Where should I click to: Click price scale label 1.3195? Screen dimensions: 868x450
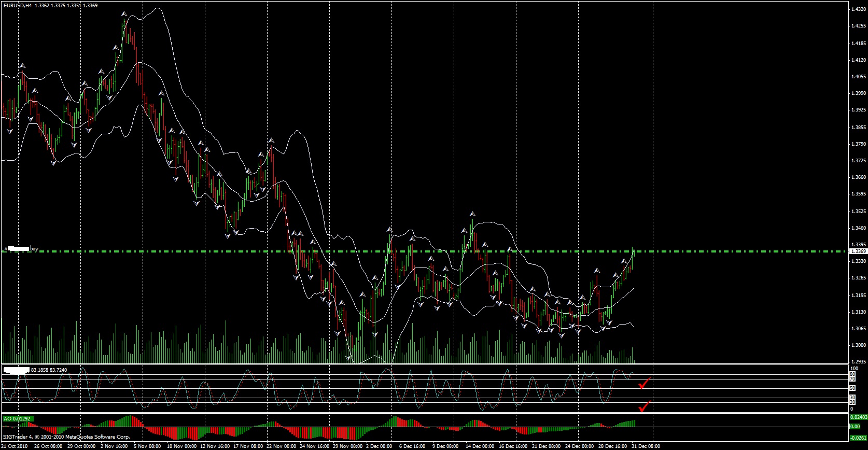coord(858,296)
